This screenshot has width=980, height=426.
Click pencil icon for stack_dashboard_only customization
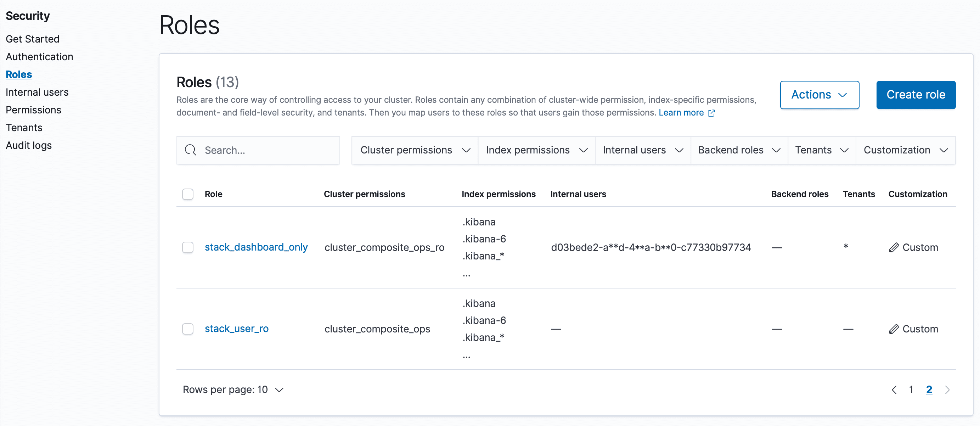coord(894,247)
